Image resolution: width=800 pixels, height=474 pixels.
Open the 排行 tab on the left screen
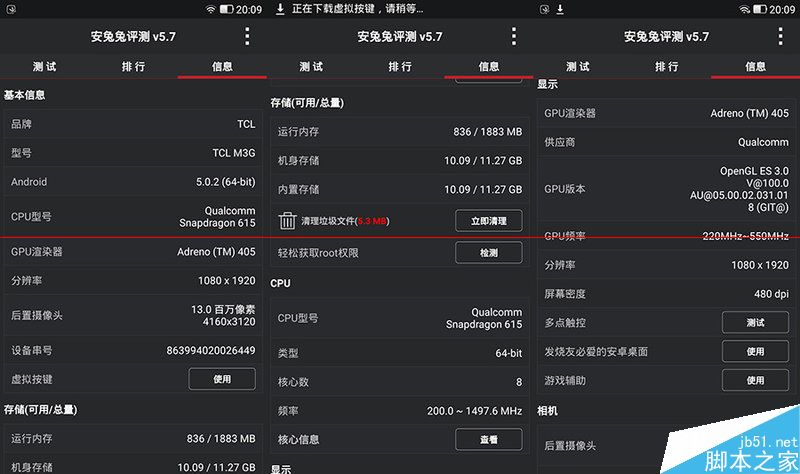tap(133, 67)
